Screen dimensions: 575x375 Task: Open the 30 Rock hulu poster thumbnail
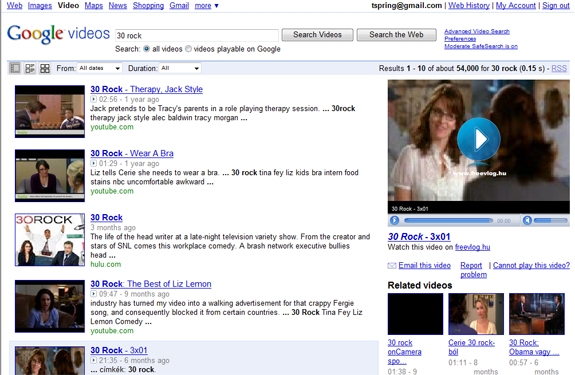click(50, 240)
